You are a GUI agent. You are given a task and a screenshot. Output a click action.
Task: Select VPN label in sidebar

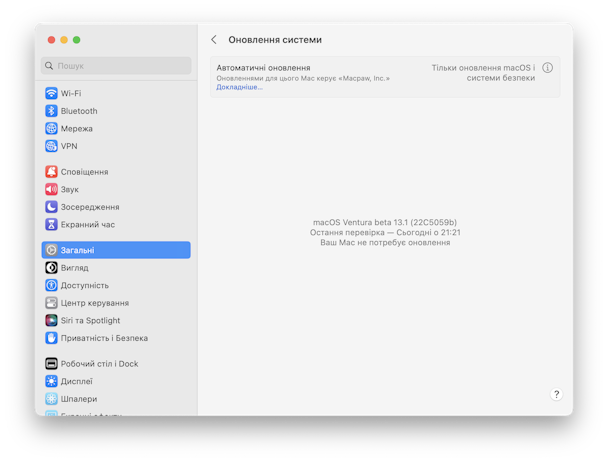[x=69, y=146]
